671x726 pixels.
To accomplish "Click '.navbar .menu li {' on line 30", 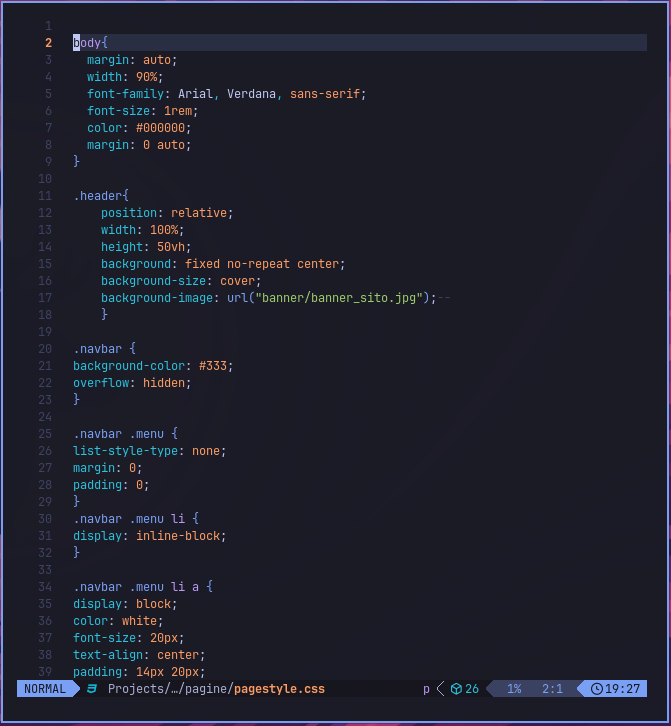I will coord(136,519).
